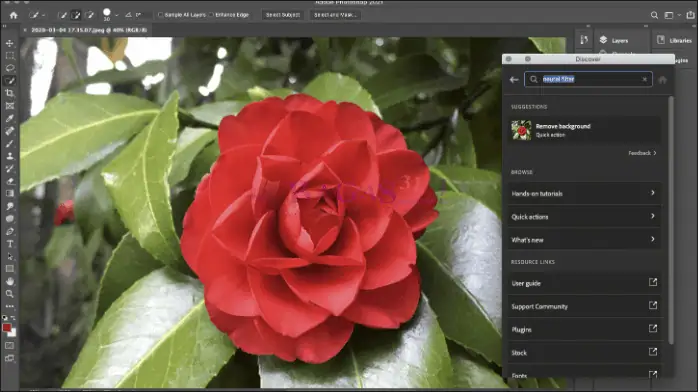Open the Libraries panel tab
Screen dimensions: 698x392
(674, 40)
